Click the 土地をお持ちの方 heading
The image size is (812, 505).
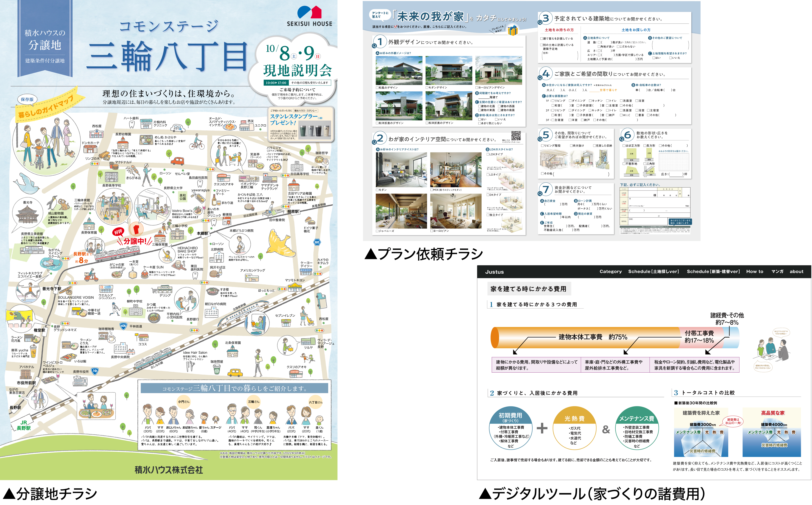pyautogui.click(x=559, y=30)
